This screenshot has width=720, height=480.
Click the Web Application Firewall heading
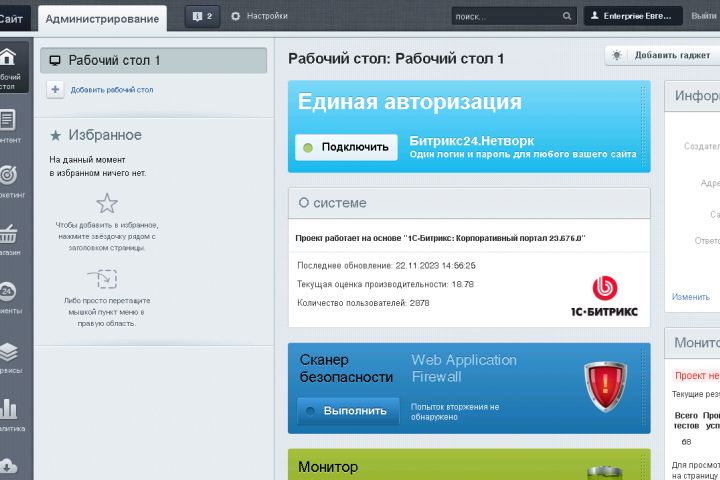click(x=464, y=368)
